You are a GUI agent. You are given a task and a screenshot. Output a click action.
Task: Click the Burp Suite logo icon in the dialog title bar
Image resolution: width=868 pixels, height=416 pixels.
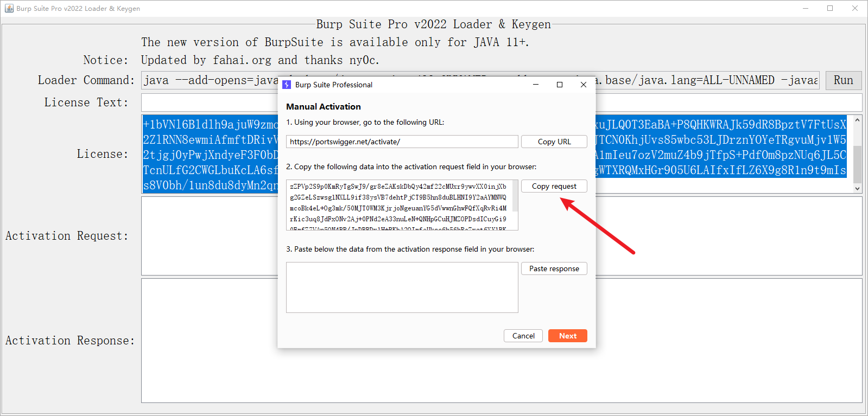tap(287, 85)
